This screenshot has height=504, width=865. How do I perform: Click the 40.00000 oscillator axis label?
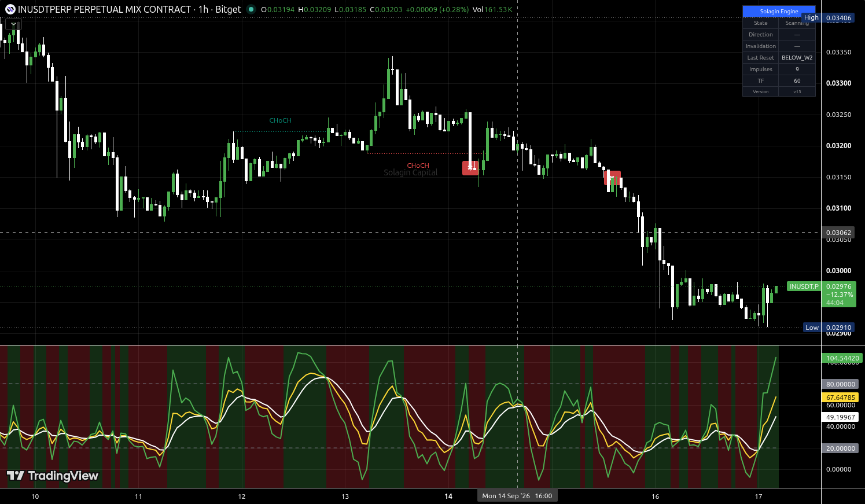[x=840, y=427]
